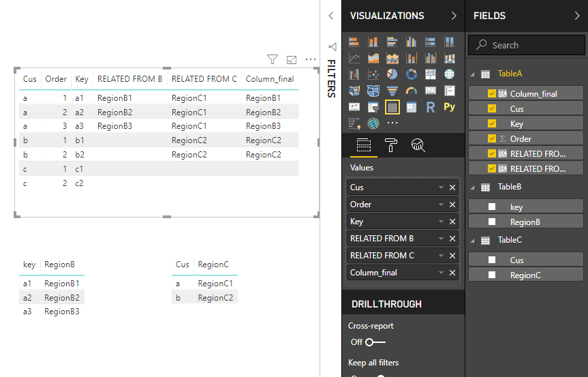Choose the Pie chart visualization

pyautogui.click(x=392, y=74)
